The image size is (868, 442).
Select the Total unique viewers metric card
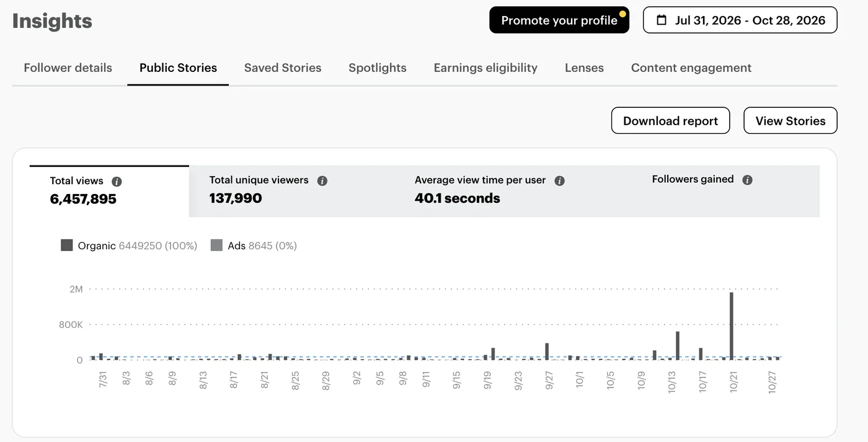[x=291, y=191]
